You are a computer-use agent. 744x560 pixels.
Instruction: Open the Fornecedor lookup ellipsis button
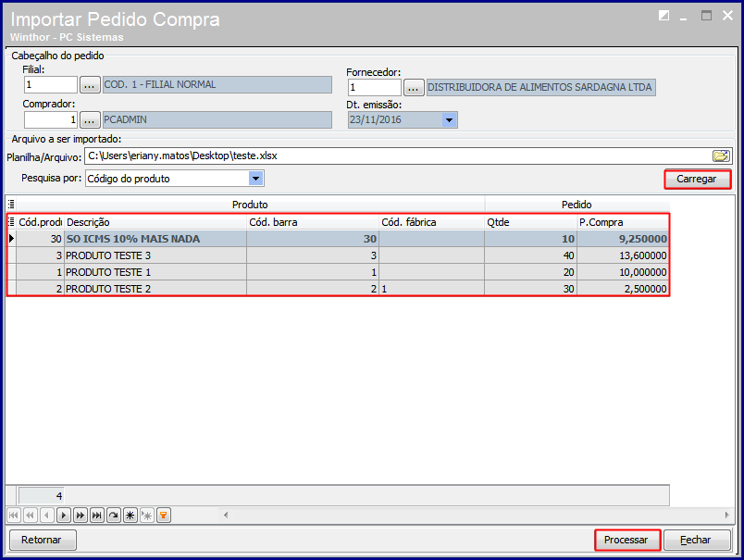[x=414, y=88]
